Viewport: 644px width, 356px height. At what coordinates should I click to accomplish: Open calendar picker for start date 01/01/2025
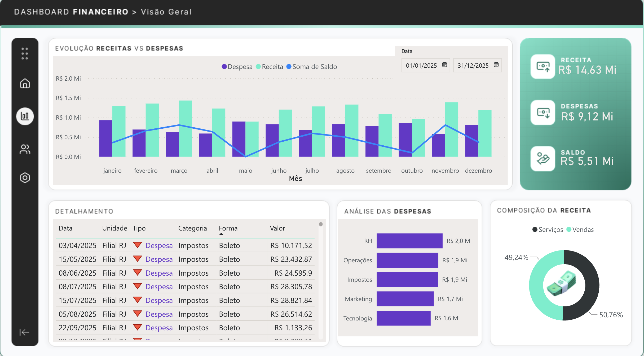pyautogui.click(x=444, y=65)
